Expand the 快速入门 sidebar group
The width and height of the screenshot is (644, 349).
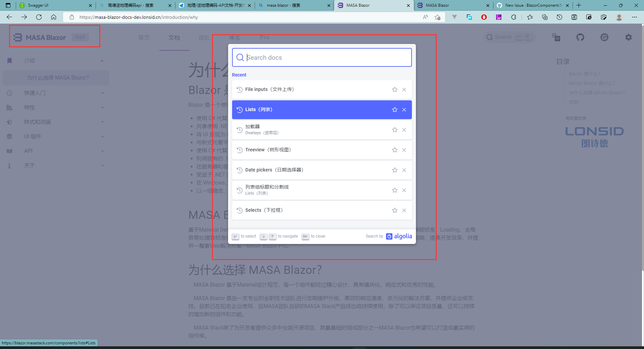55,93
